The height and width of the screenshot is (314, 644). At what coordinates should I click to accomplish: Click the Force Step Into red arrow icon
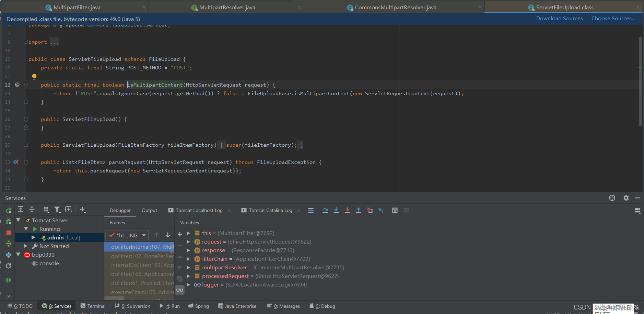(348, 210)
